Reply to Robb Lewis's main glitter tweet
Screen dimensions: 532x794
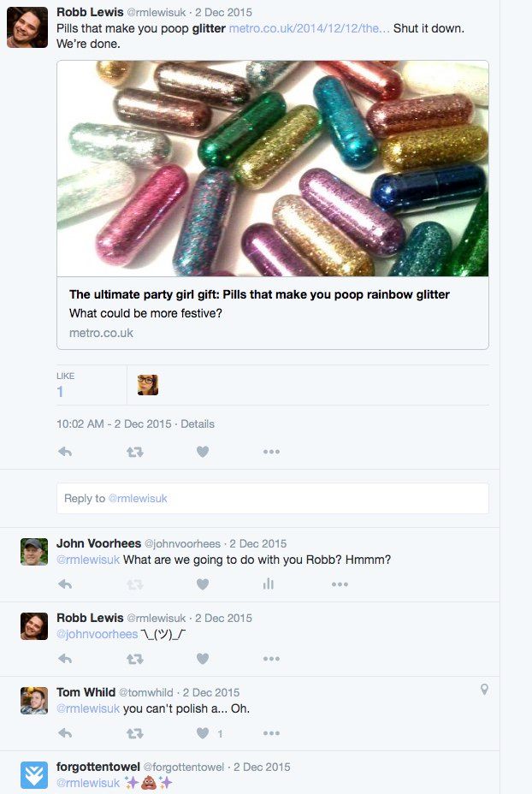point(64,452)
